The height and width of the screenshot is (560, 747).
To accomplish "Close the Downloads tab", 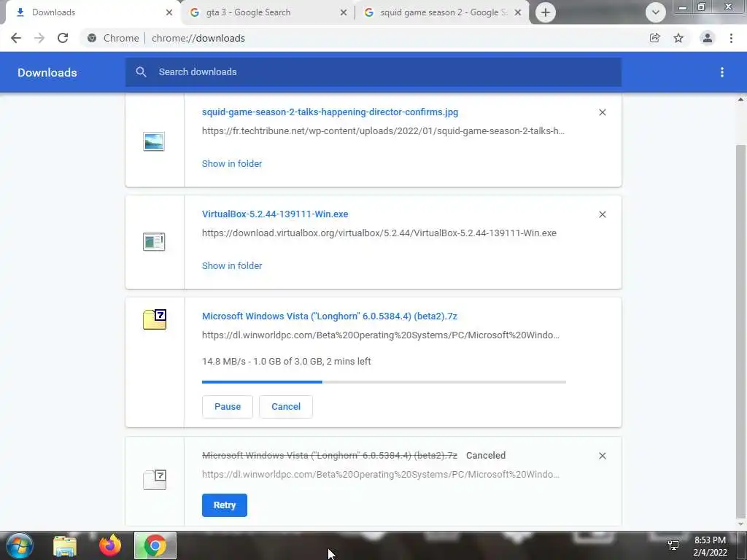I will [169, 13].
